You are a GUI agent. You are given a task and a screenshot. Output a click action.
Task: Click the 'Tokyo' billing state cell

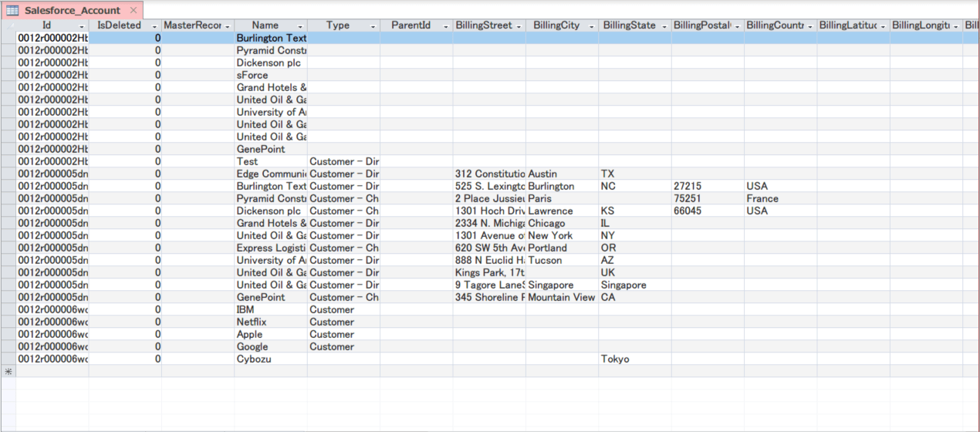pyautogui.click(x=634, y=359)
